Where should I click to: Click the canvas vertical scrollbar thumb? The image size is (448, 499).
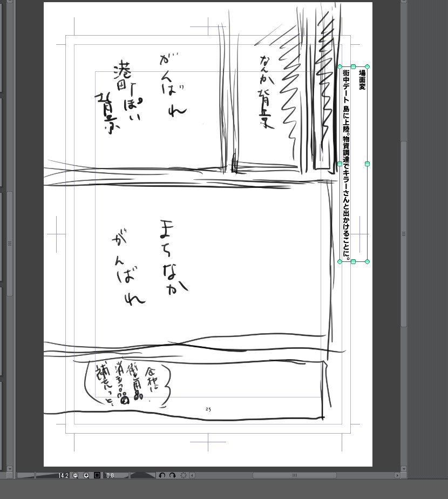(404, 234)
